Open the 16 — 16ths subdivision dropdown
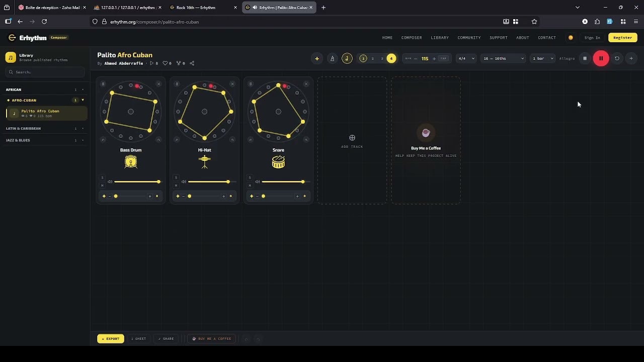Screen dimensions: 644x362 point(504,58)
